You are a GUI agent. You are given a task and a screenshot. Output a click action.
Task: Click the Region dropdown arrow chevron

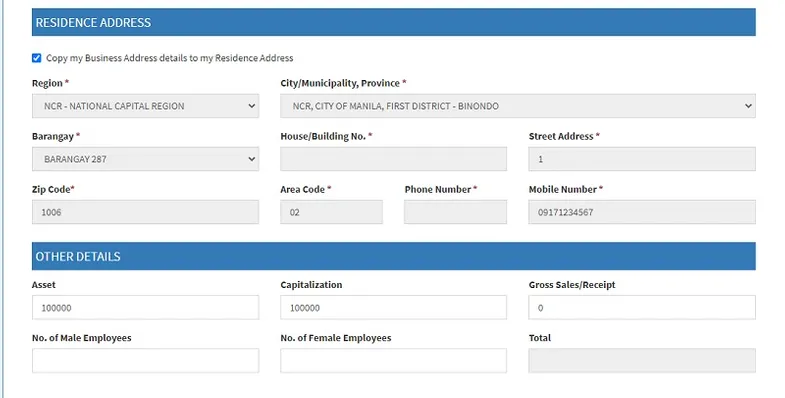point(251,106)
